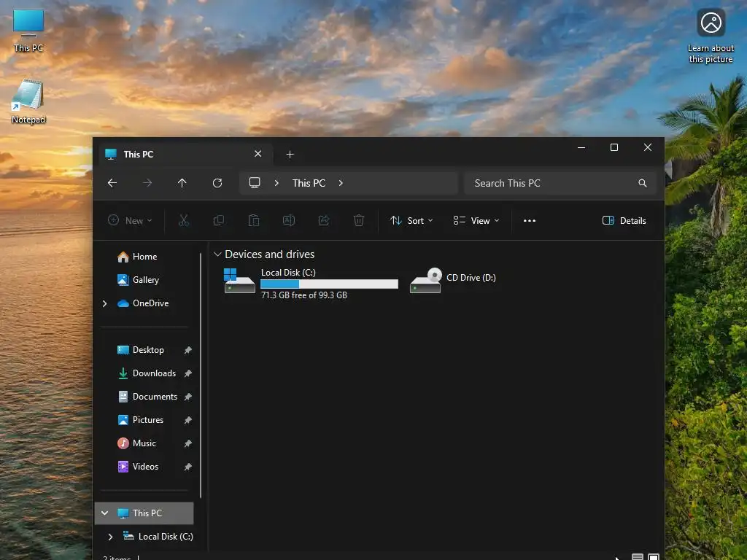Select the Notepad desktop shortcut

click(28, 102)
